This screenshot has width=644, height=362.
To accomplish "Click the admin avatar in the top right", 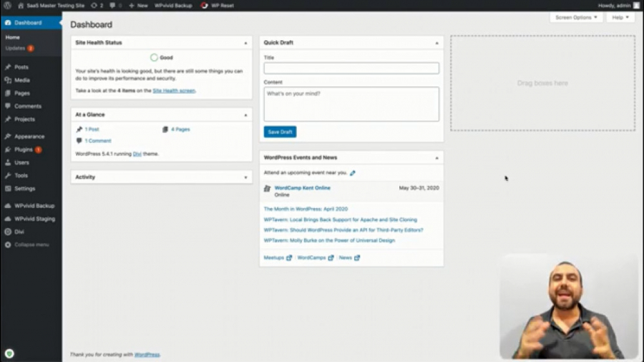I will coord(636,5).
